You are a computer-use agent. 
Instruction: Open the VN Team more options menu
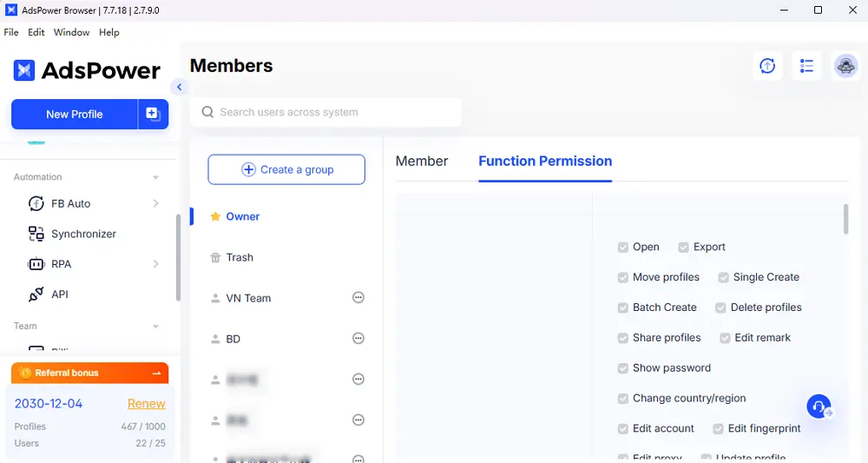click(x=358, y=298)
